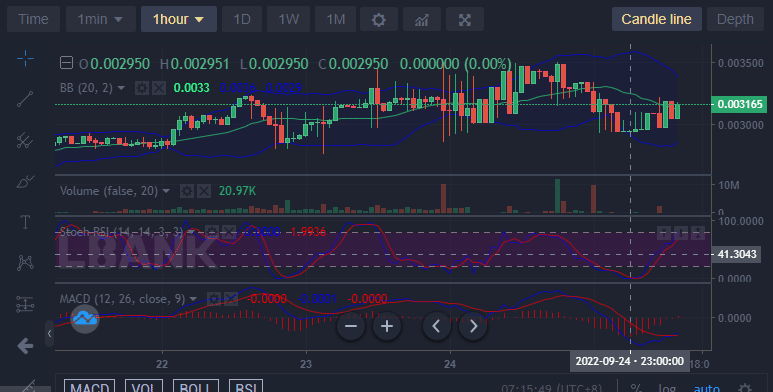The width and height of the screenshot is (773, 392).
Task: Select the pattern drawing tool
Action: 25,263
